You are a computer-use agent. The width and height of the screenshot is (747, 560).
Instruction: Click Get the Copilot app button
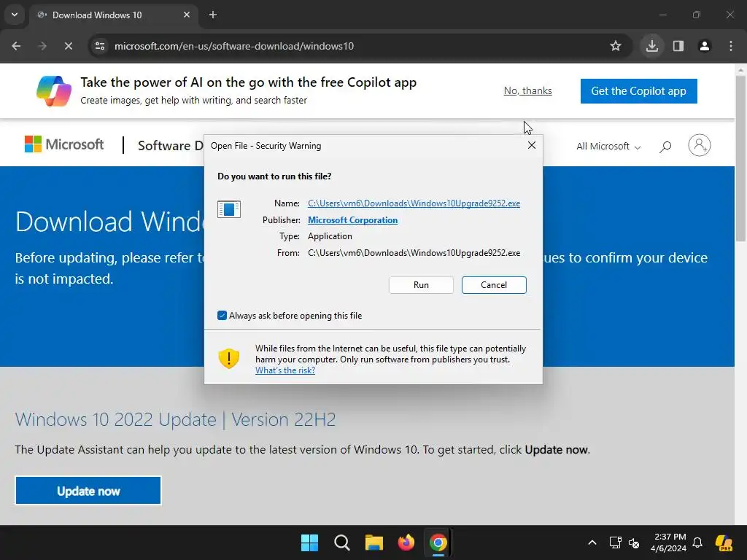click(638, 91)
